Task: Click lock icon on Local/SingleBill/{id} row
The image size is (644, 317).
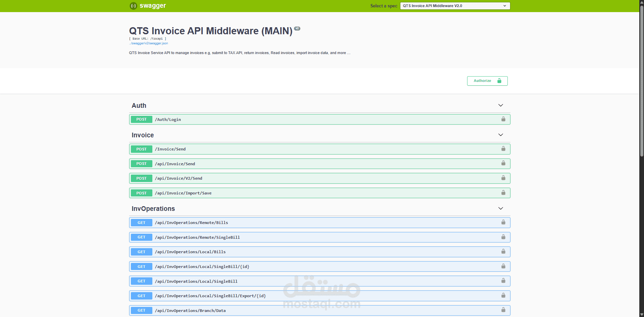Action: [503, 266]
